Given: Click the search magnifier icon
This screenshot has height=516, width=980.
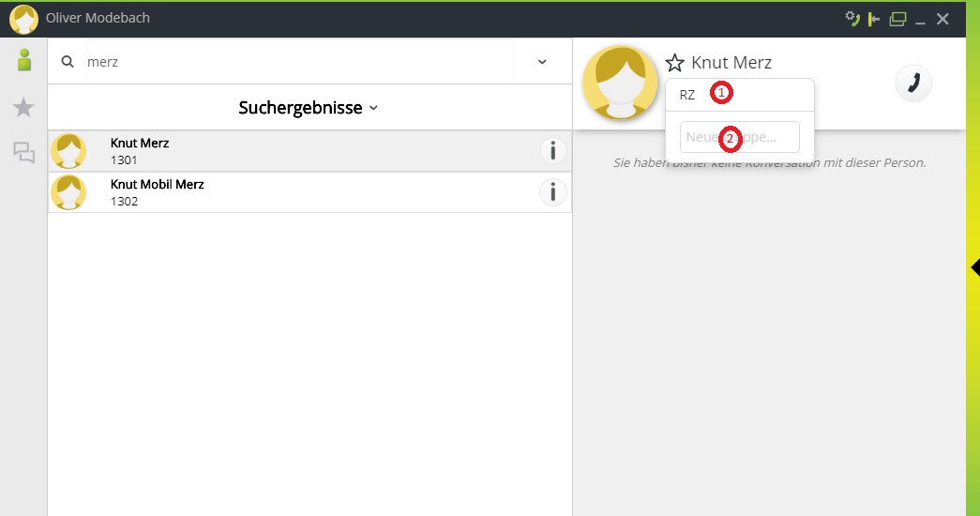Looking at the screenshot, I should [68, 62].
